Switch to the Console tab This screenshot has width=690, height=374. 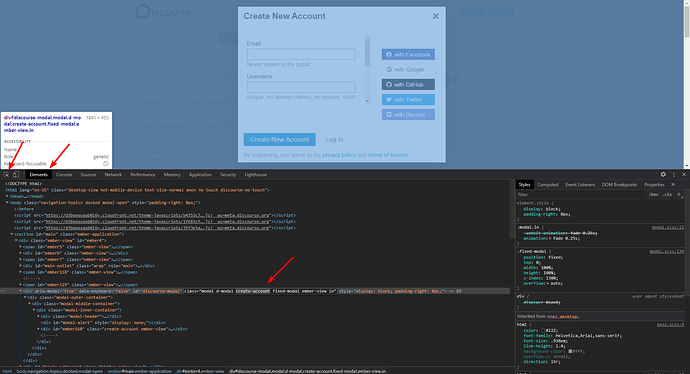(x=64, y=175)
